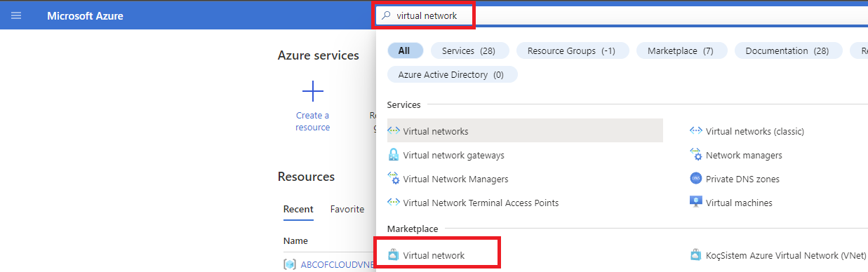The height and width of the screenshot is (272, 868).
Task: Click the KoçSistem marketplace bag icon
Action: point(696,255)
